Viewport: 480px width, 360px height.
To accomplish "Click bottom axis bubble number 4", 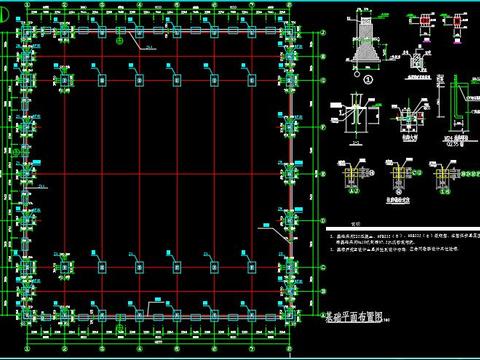I will [139, 349].
